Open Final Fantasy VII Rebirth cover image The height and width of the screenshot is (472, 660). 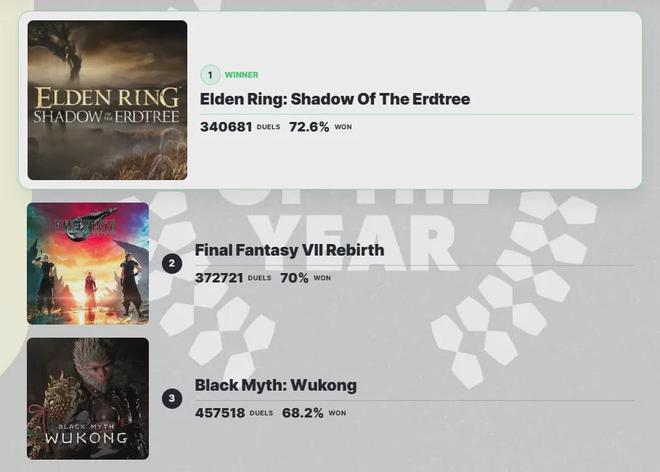click(x=88, y=263)
